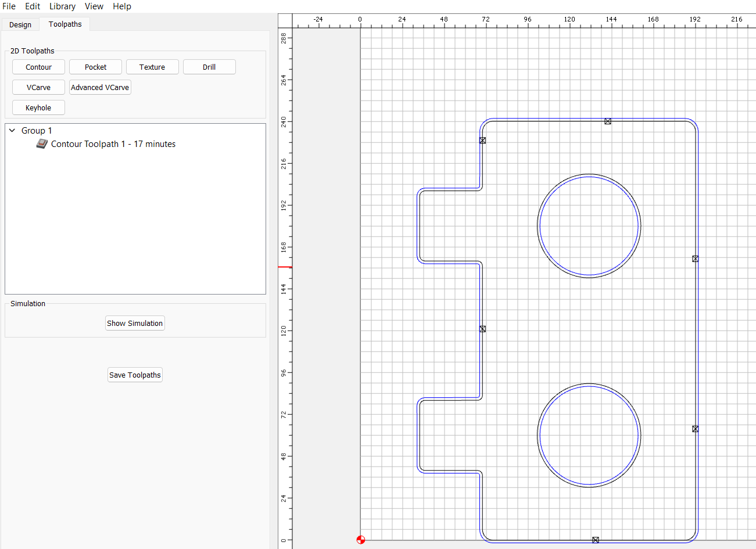Click Save Toolpaths
This screenshot has height=549, width=756.
point(135,375)
